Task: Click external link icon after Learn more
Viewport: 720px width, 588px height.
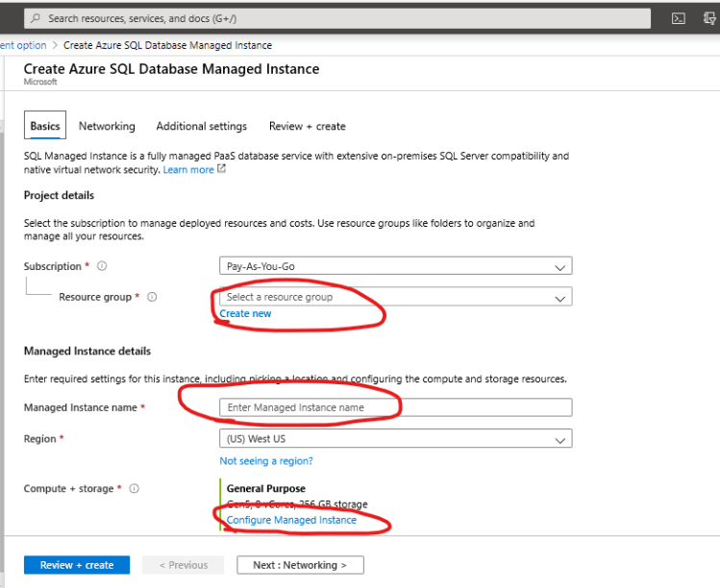Action: coord(222,168)
